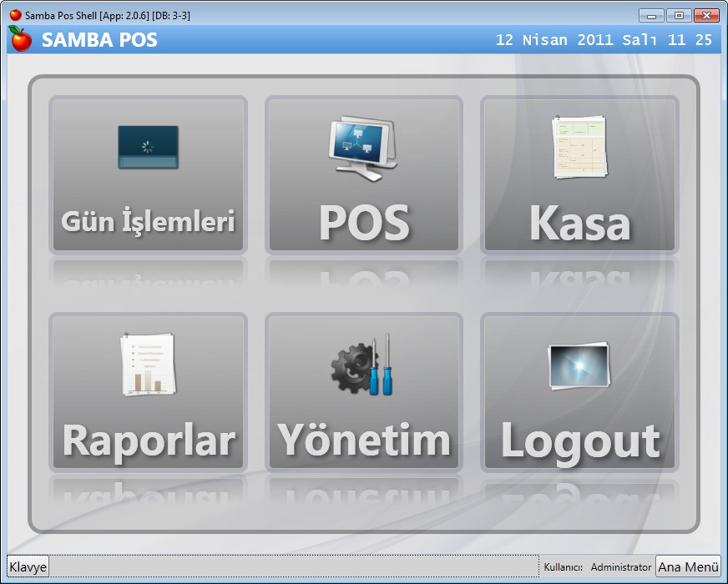Open the POS module via its label
The image size is (728, 584).
coord(364,223)
